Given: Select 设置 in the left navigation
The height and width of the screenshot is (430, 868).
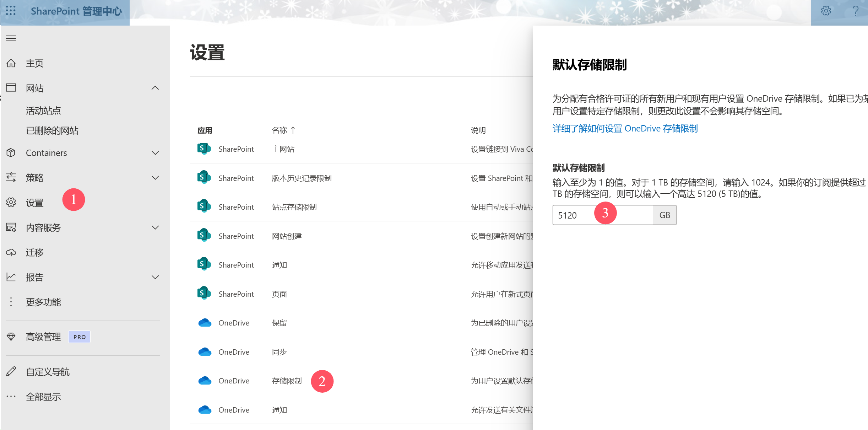Looking at the screenshot, I should coord(34,203).
